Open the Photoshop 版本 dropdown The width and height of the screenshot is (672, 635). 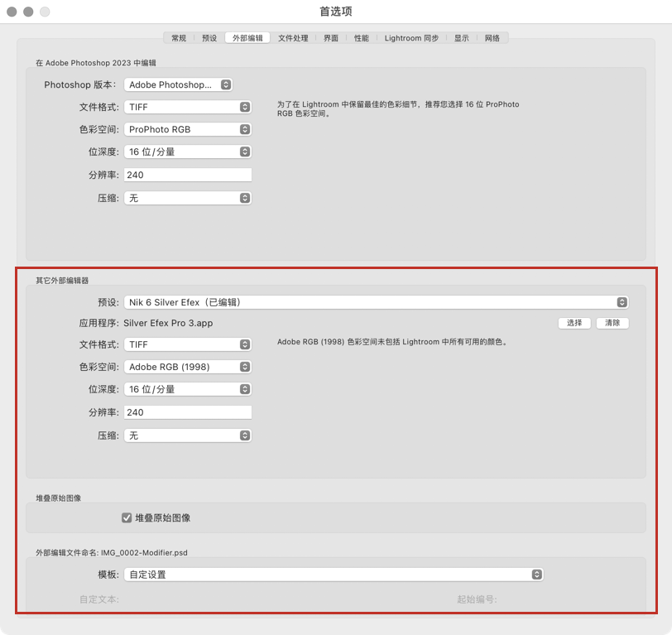point(178,85)
